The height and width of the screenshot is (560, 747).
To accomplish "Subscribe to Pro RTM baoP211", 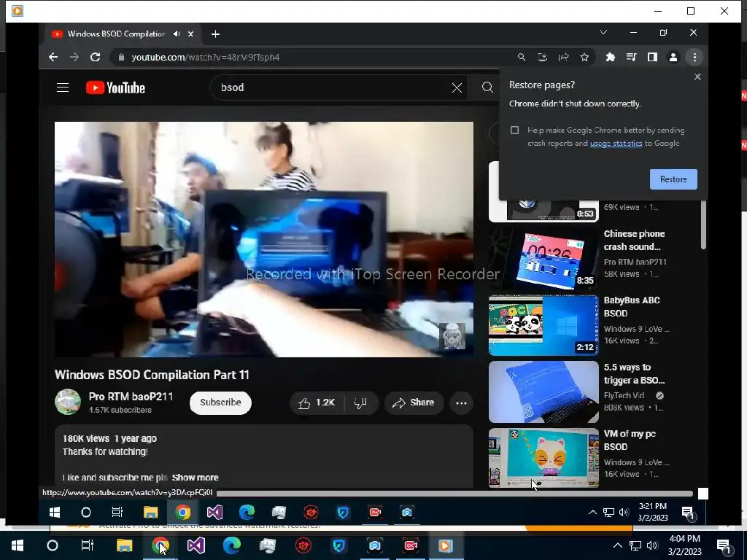I will (220, 402).
